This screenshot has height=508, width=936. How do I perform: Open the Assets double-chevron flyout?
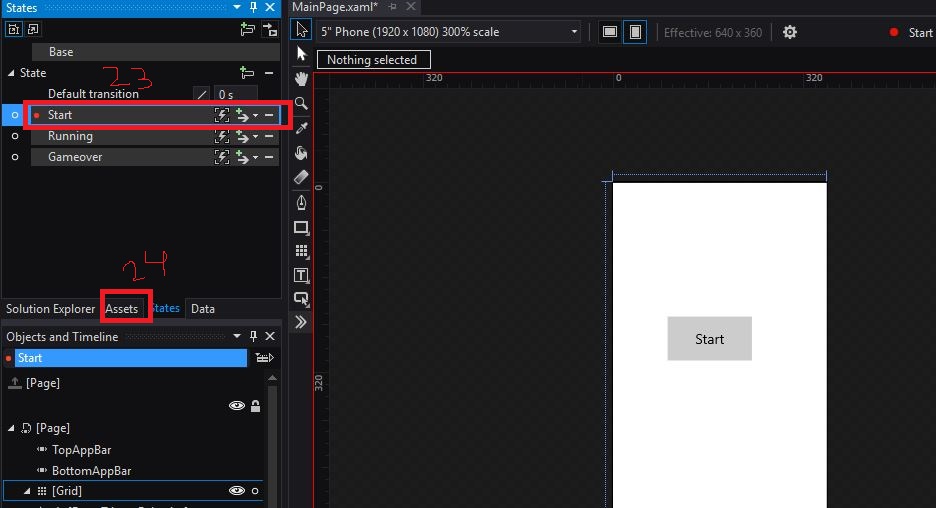click(301, 322)
